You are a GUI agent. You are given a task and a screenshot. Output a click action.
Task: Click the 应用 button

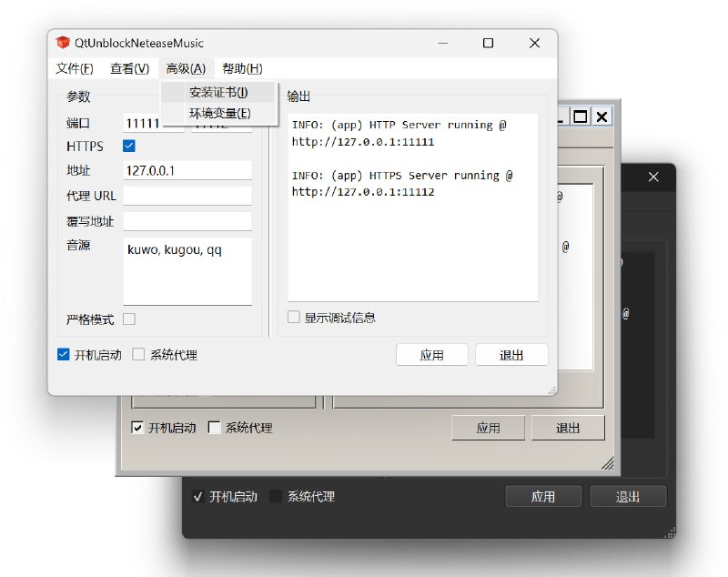point(432,355)
